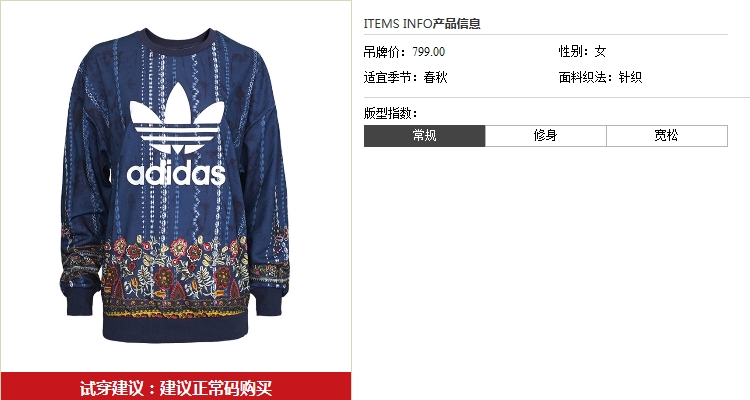Click the adidas sweatshirt product image
Image resolution: width=750 pixels, height=400 pixels.
coord(175,186)
